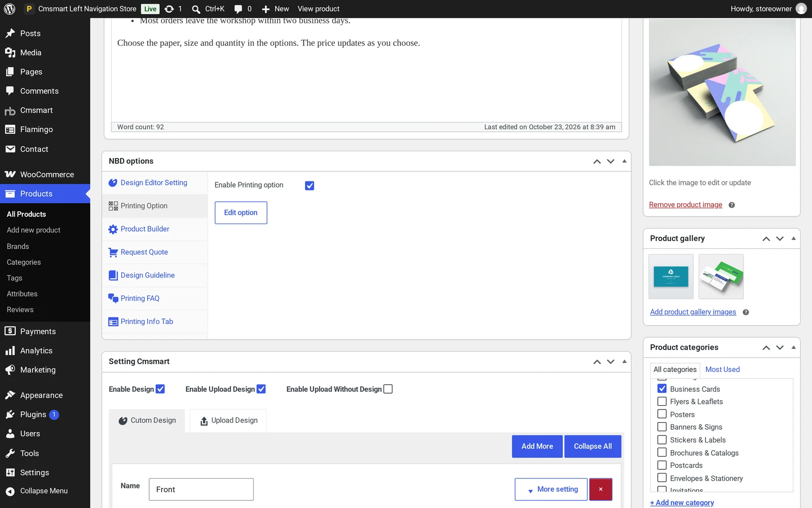Toggle NBD options panel collapse triangle
812x508 pixels.
pyautogui.click(x=624, y=161)
